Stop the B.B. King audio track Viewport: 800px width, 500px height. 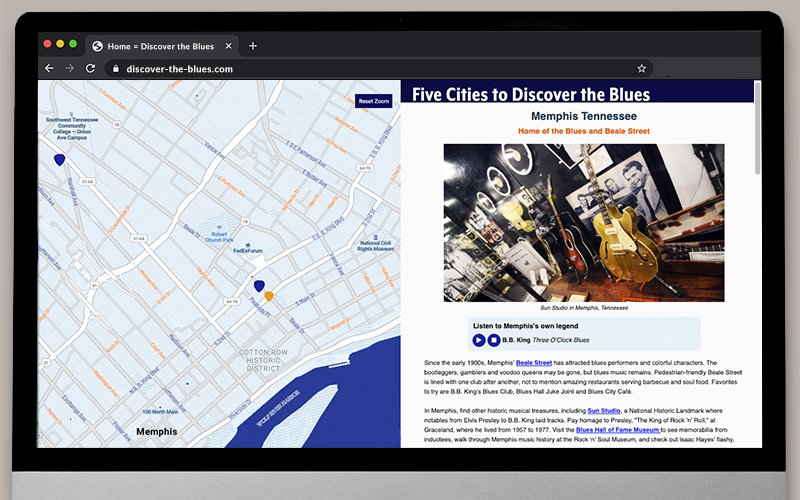(494, 341)
